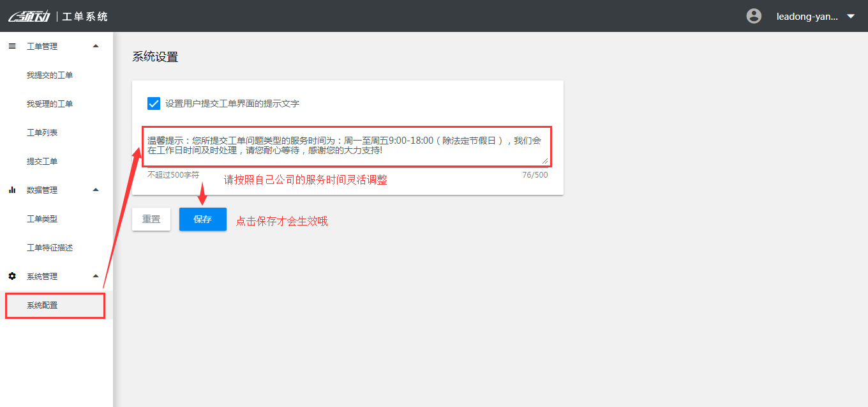Click the 重置 button

pyautogui.click(x=151, y=219)
